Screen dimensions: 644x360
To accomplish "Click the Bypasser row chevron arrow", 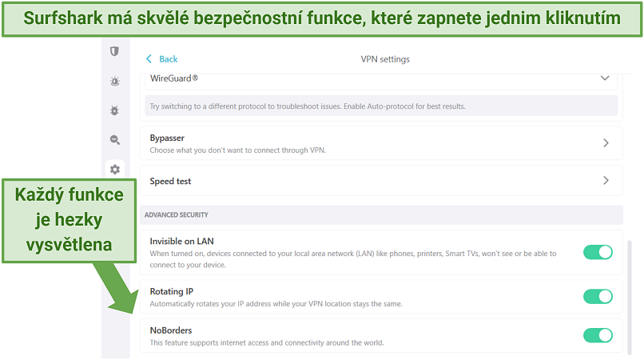I will coord(606,143).
